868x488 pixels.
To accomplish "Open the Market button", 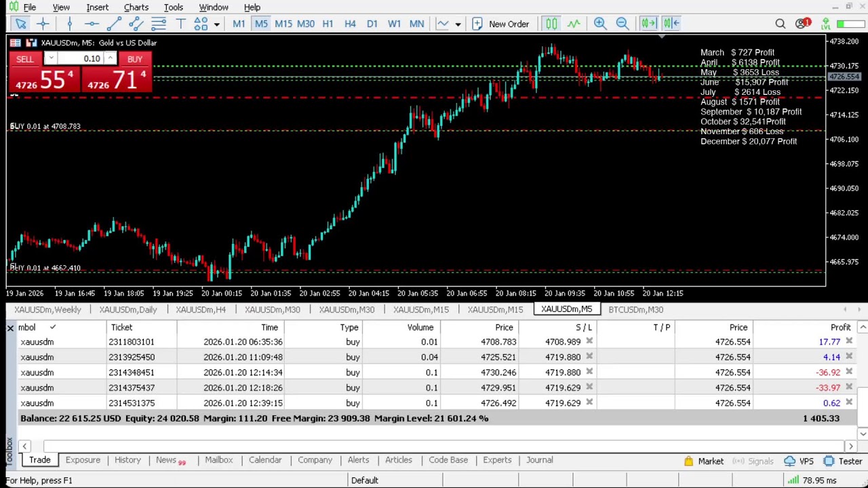I will click(704, 462).
